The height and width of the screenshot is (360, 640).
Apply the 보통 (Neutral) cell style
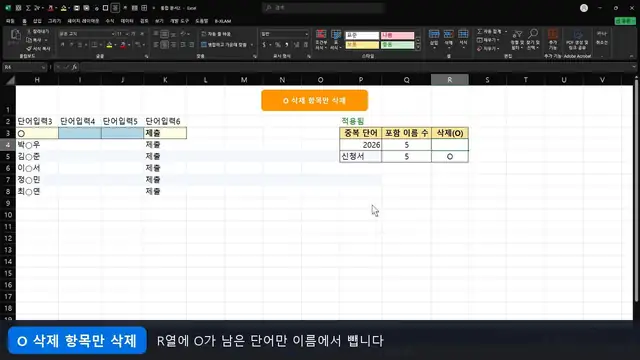coord(362,44)
